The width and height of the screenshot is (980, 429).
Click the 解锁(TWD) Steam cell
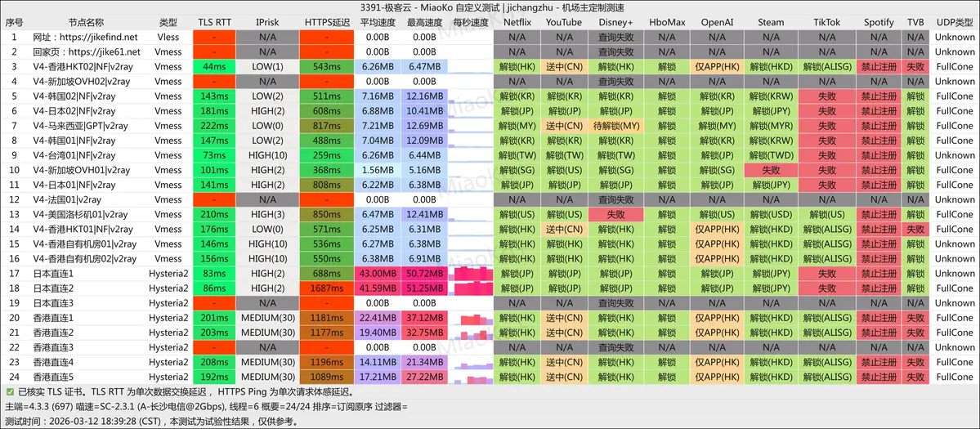coord(771,155)
